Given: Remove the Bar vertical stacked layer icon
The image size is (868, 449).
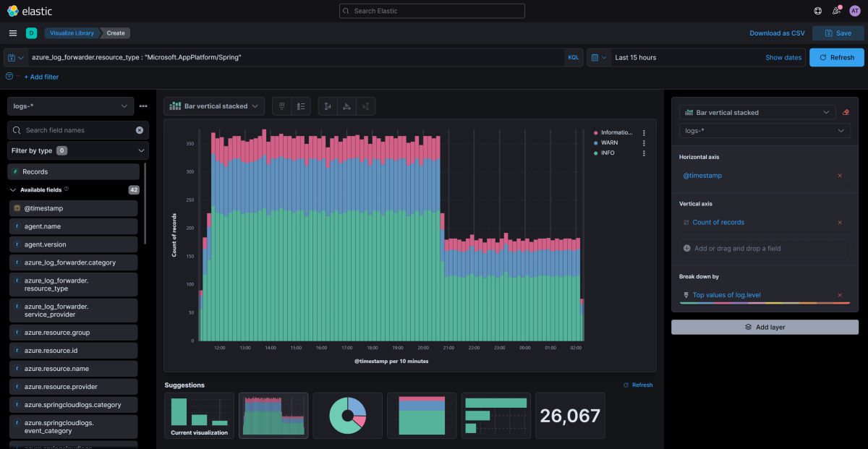Looking at the screenshot, I should pyautogui.click(x=846, y=113).
